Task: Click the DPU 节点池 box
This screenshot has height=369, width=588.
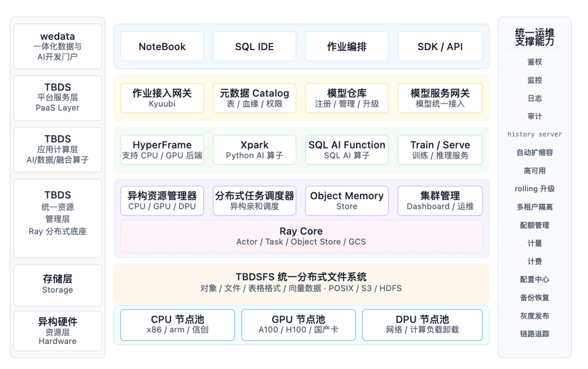Action: click(x=422, y=325)
